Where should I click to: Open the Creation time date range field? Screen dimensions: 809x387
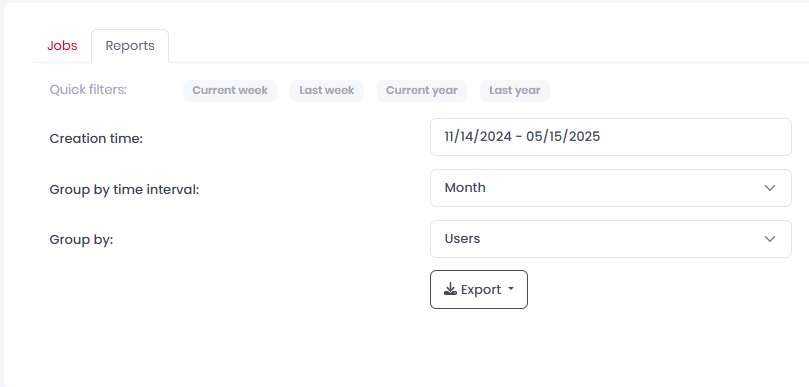click(x=611, y=137)
